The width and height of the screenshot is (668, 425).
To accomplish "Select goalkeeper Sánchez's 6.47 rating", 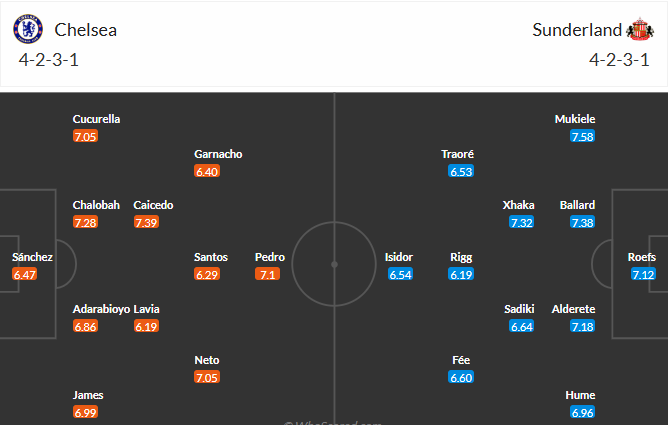I will [x=25, y=274].
